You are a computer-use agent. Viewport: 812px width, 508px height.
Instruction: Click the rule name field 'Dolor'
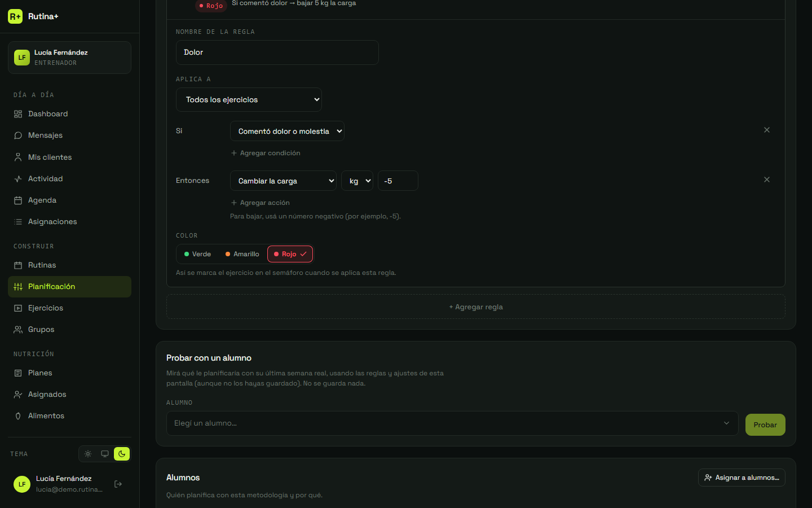(277, 52)
